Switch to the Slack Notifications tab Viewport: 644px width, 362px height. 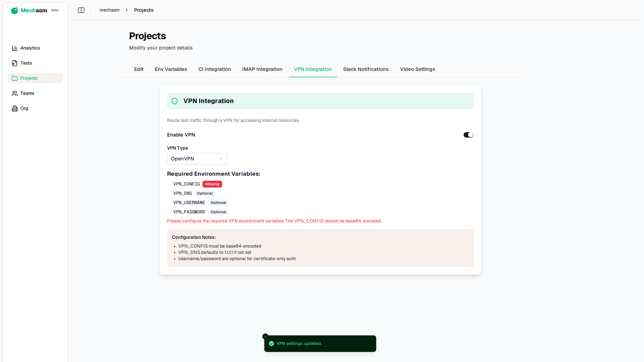point(366,69)
